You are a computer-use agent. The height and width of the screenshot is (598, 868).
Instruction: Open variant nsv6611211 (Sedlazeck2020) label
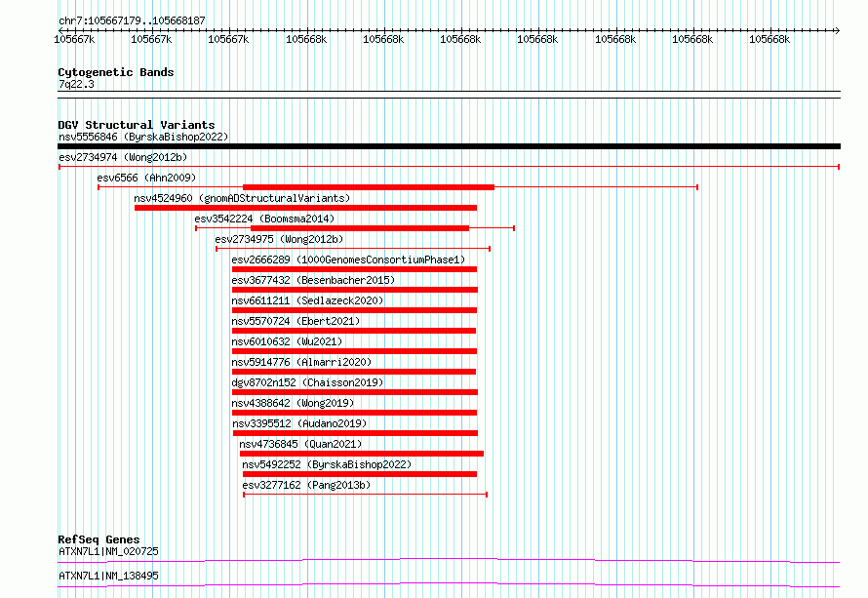tap(307, 300)
